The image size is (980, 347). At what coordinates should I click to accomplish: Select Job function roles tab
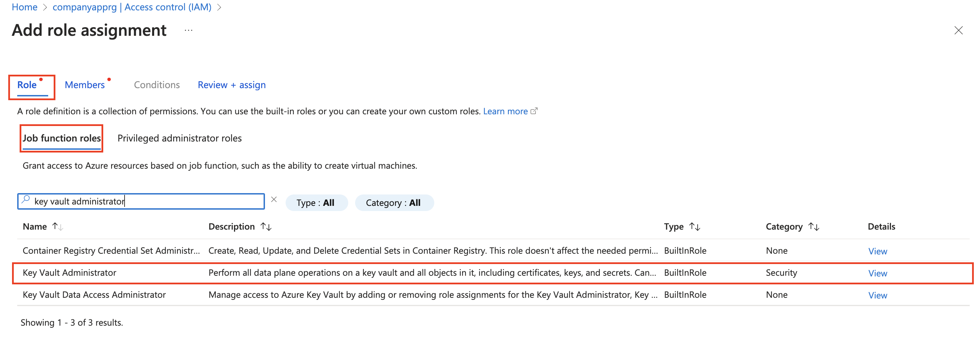(x=62, y=138)
